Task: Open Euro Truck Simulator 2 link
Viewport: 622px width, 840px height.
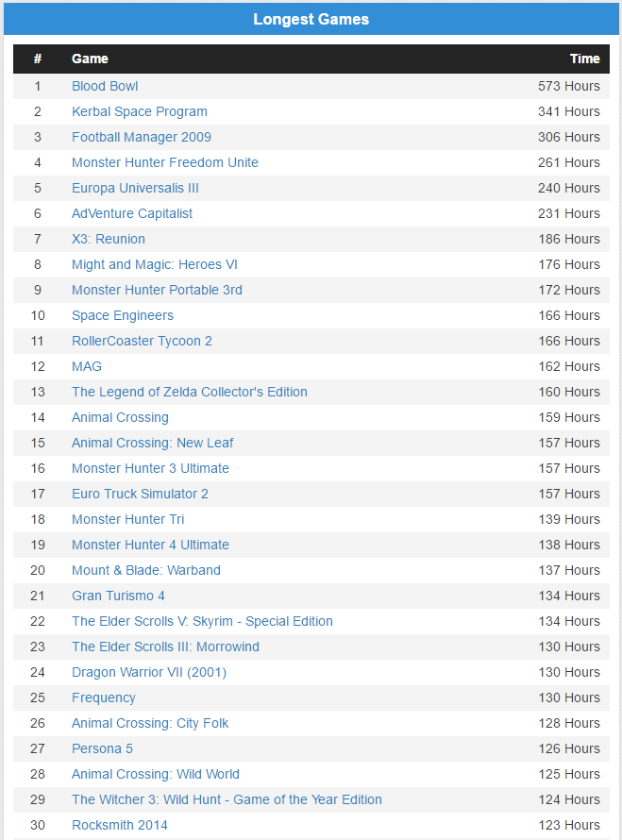Action: click(x=140, y=494)
